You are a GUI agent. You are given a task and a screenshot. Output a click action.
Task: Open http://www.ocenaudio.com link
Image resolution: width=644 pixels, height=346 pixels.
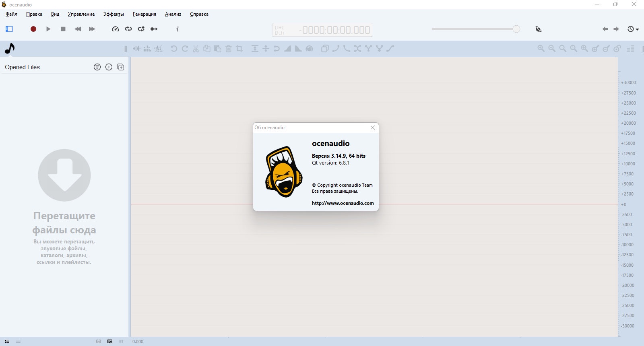click(343, 203)
